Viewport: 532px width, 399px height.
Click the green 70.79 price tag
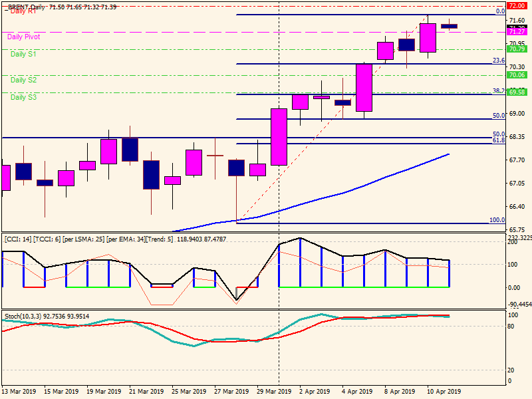pos(517,49)
